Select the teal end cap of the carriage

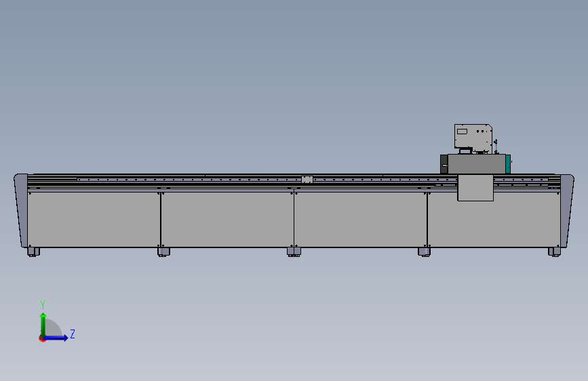508,164
